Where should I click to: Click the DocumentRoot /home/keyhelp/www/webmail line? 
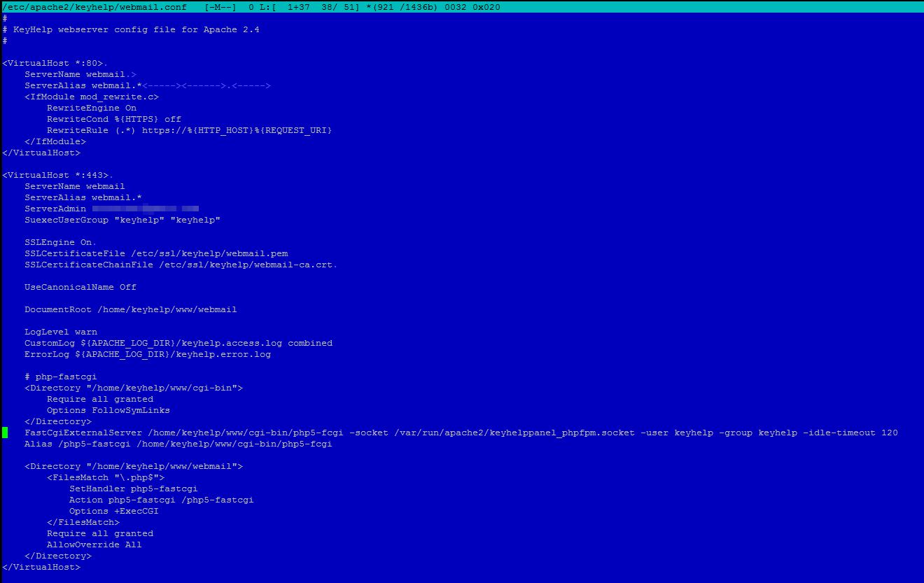coord(130,309)
